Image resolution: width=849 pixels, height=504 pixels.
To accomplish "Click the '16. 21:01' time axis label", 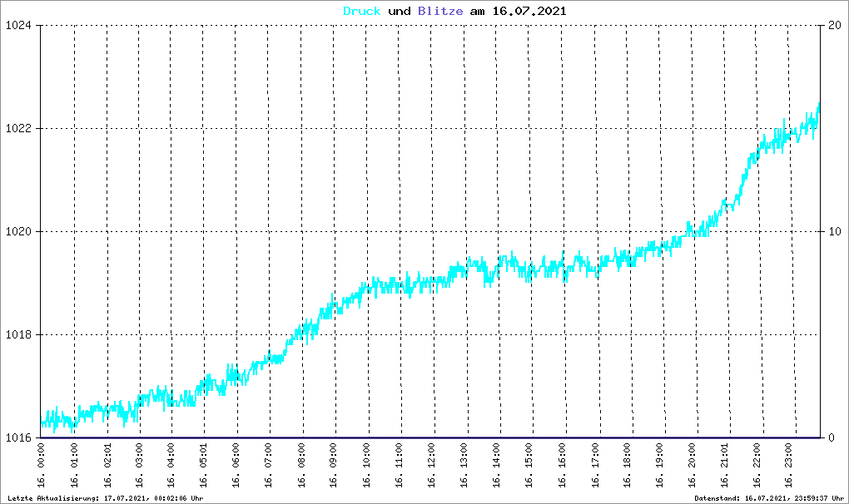I will click(725, 465).
